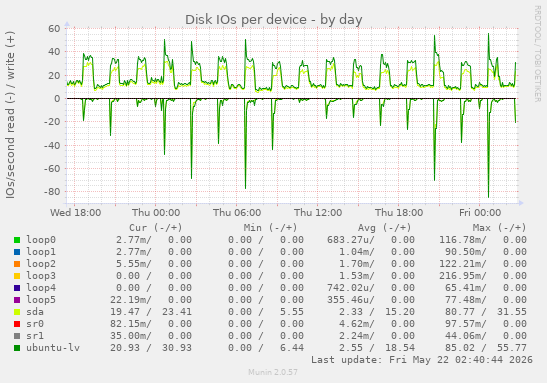Viewport: 547px width, 383px height.
Task: Click the loop0 green color swatch
Action: coord(17,240)
